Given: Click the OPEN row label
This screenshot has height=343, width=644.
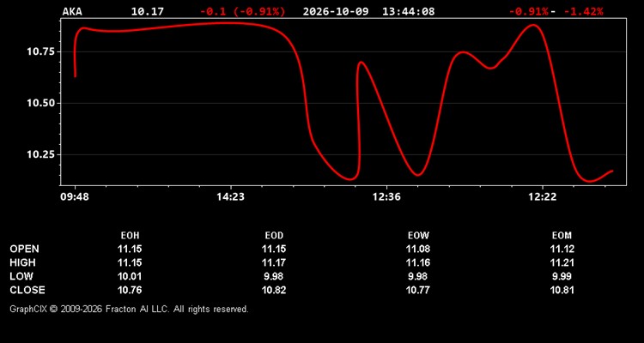Looking at the screenshot, I should (25, 249).
